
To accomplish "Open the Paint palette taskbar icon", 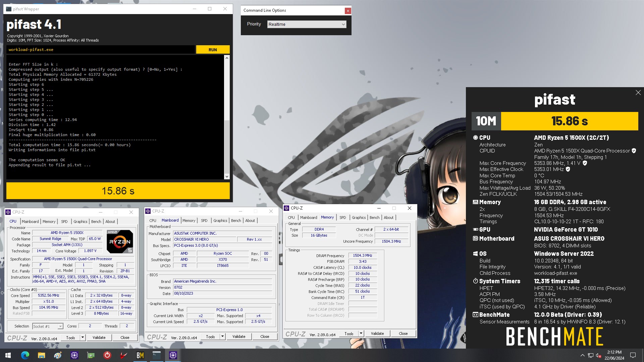I will (x=58, y=355).
